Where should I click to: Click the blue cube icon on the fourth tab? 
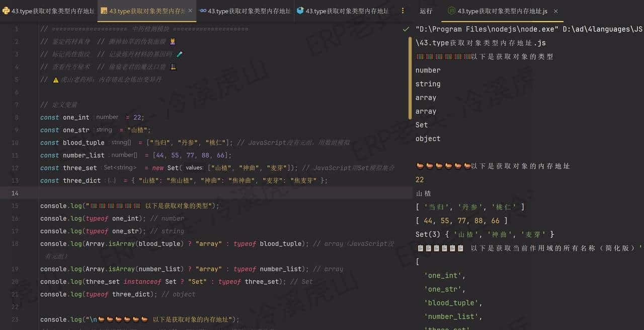point(300,11)
